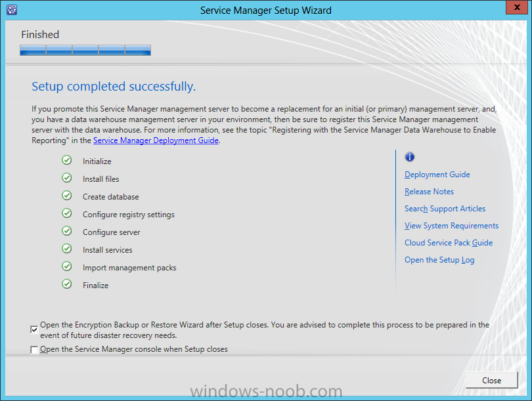Click the Install services step label
The height and width of the screenshot is (401, 532).
point(108,250)
